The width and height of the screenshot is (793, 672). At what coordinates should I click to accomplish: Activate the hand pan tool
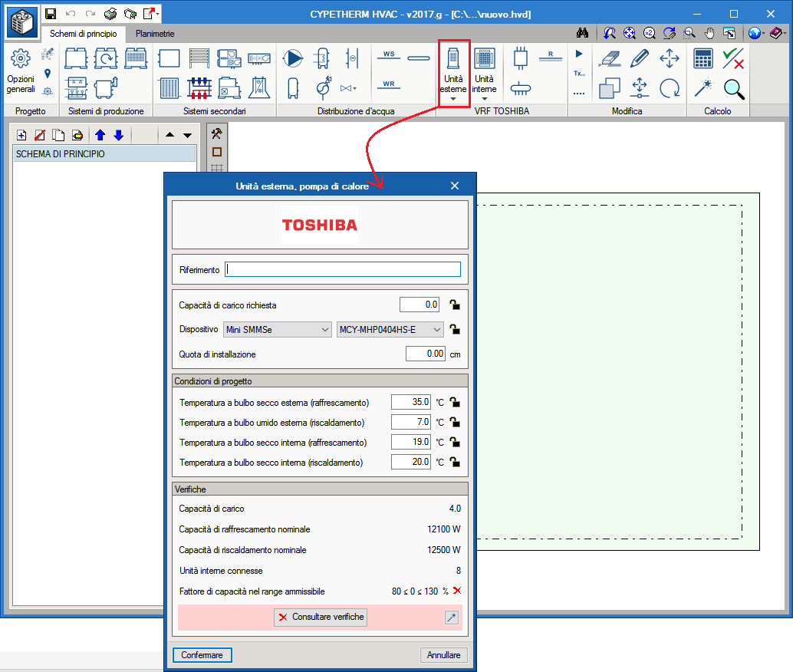coord(709,34)
